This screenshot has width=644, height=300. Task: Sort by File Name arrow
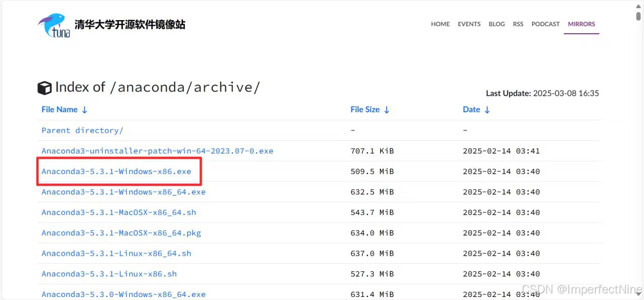click(x=85, y=110)
